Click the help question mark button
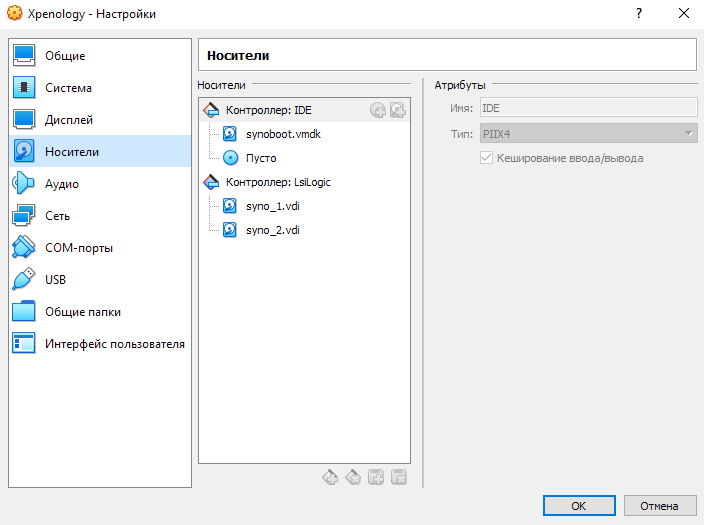 [639, 13]
